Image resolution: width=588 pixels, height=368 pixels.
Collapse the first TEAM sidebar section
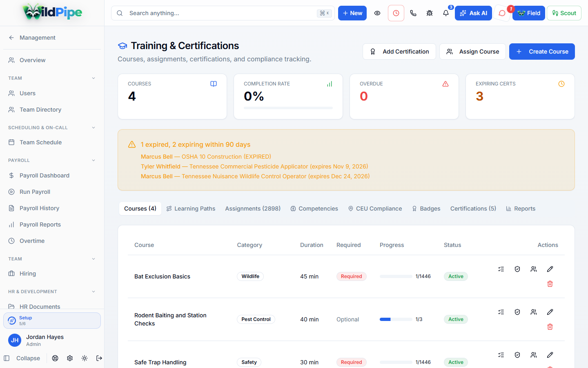click(x=94, y=78)
